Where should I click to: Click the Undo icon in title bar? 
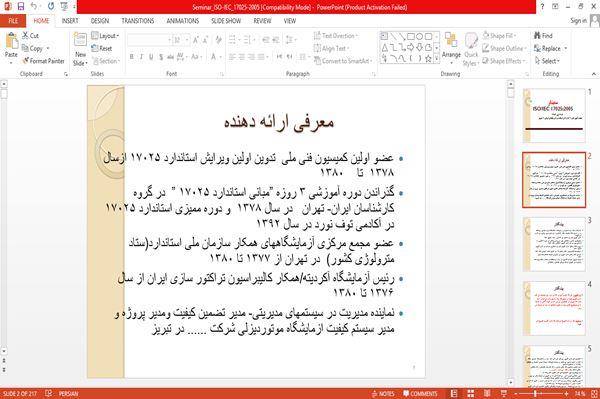(34, 6)
